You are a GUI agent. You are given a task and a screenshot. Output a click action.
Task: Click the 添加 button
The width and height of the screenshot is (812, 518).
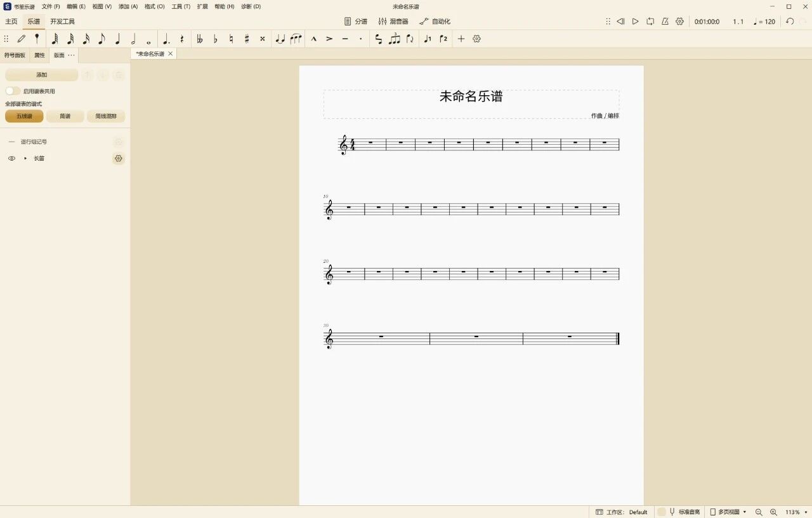pyautogui.click(x=42, y=75)
